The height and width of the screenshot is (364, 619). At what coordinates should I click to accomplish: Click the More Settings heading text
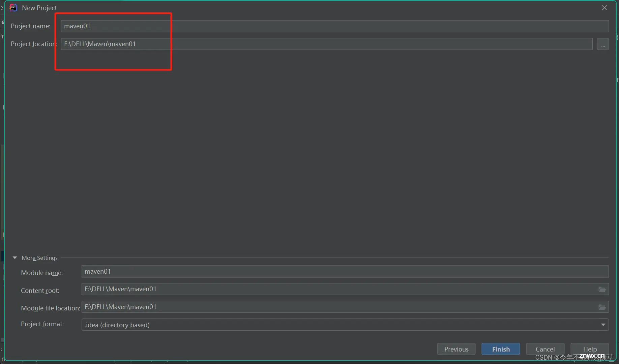point(39,258)
